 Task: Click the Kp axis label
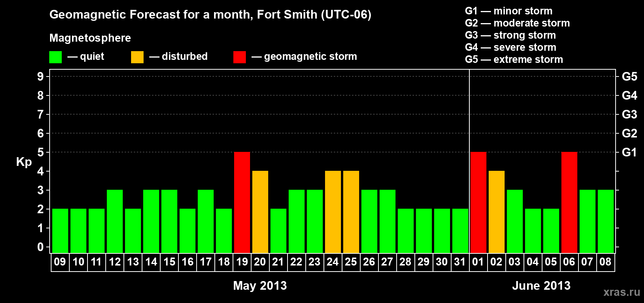(24, 162)
